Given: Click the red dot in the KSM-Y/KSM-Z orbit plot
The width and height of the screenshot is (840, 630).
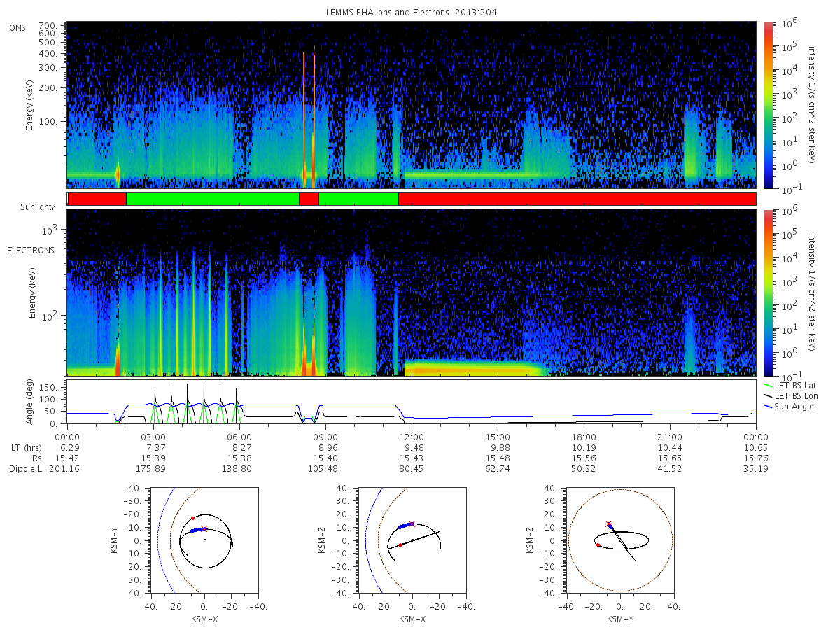Looking at the screenshot, I should click(598, 545).
